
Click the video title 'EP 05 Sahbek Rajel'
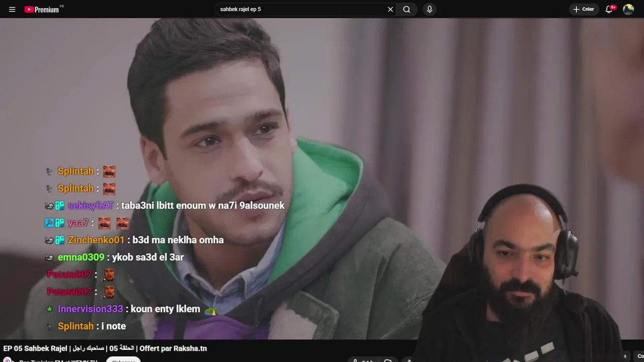click(x=105, y=348)
